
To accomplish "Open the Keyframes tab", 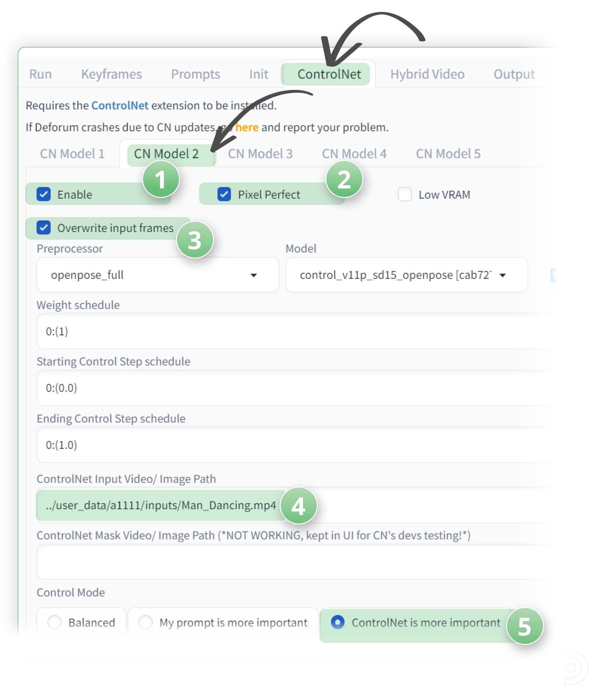I will [111, 74].
